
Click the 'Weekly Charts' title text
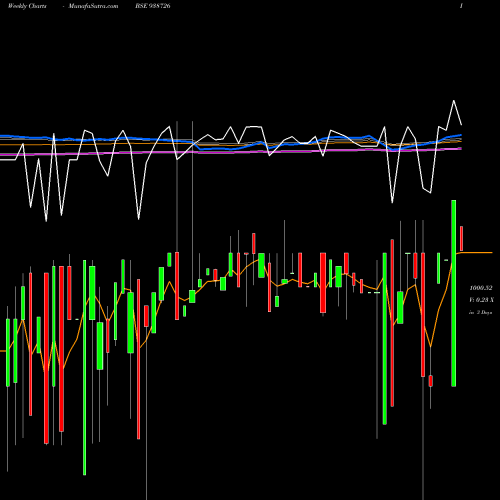[27, 6]
